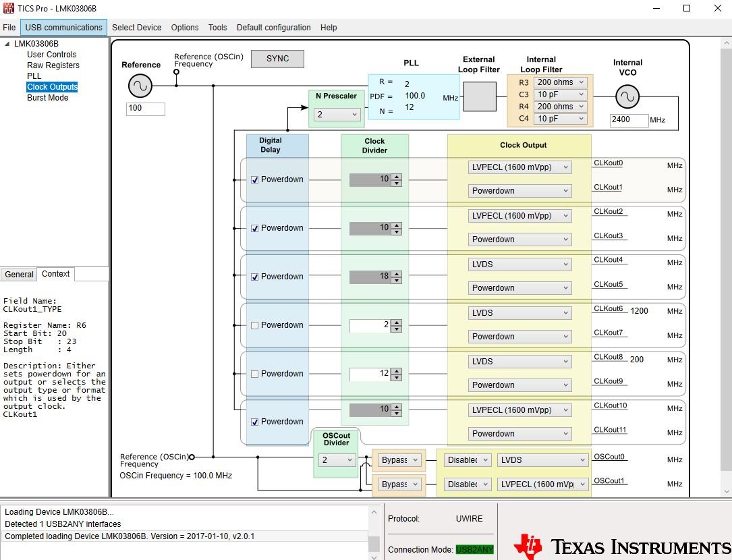Toggle Powerdown checkbox for CLKout0/1 group
The height and width of the screenshot is (560, 732).
[x=255, y=180]
